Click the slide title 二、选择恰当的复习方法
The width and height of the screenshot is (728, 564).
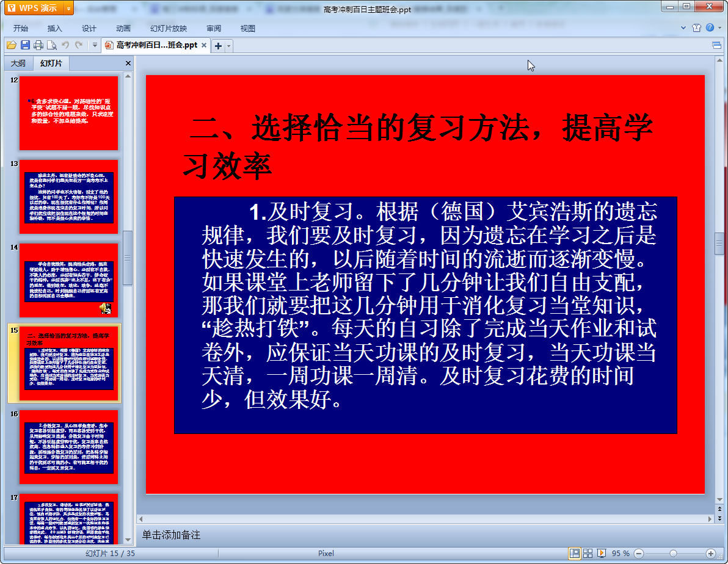(x=418, y=146)
